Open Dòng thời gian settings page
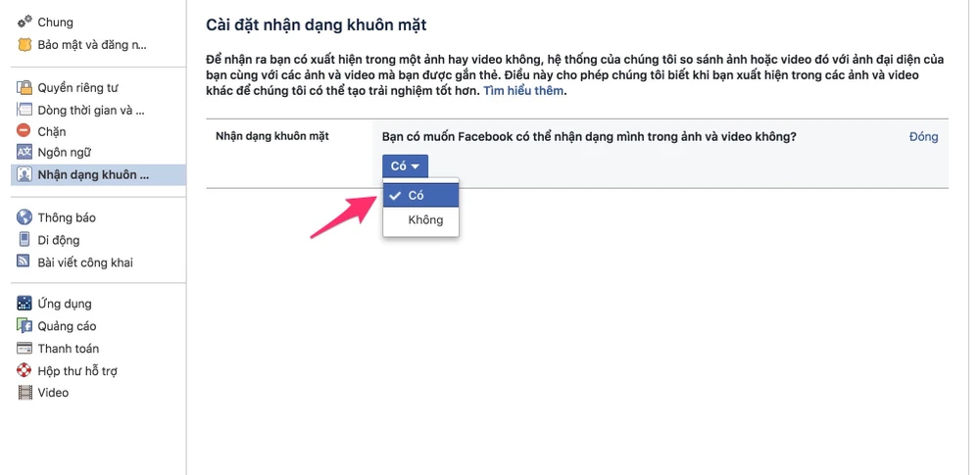Image resolution: width=980 pixels, height=475 pixels. (90, 110)
